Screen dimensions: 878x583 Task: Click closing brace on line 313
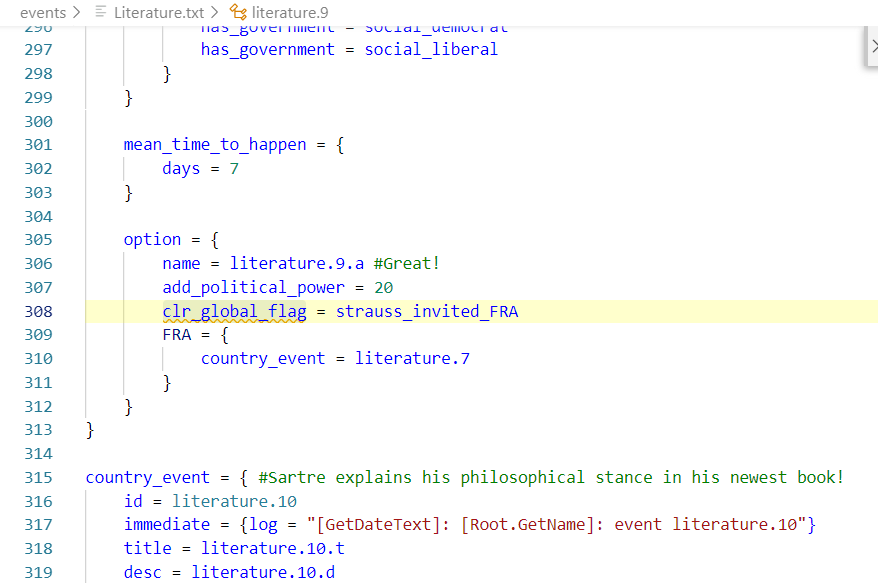[x=90, y=430]
